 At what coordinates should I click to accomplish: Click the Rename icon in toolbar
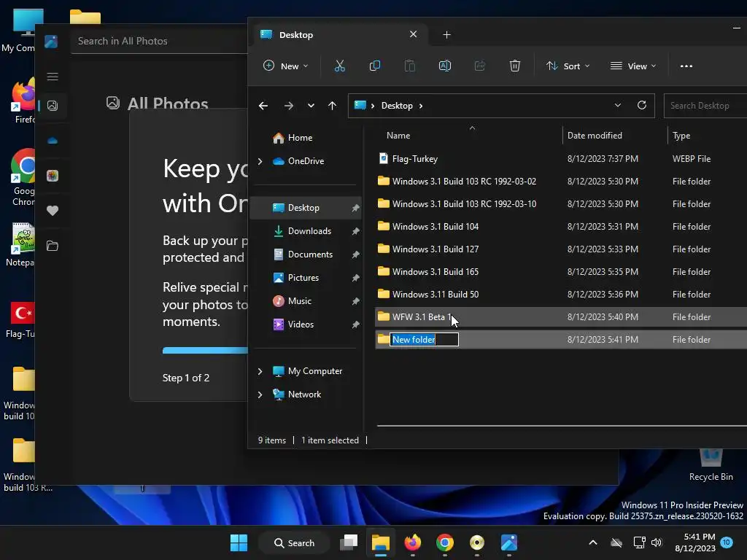click(x=444, y=66)
